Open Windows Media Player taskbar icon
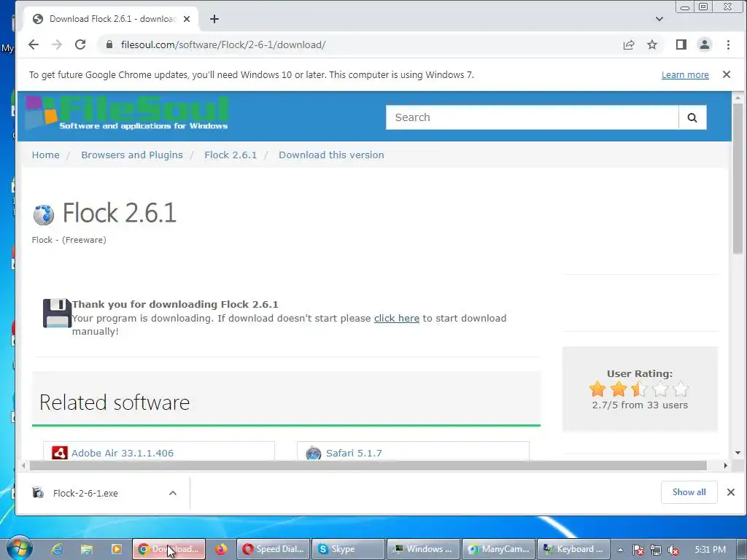 [117, 549]
